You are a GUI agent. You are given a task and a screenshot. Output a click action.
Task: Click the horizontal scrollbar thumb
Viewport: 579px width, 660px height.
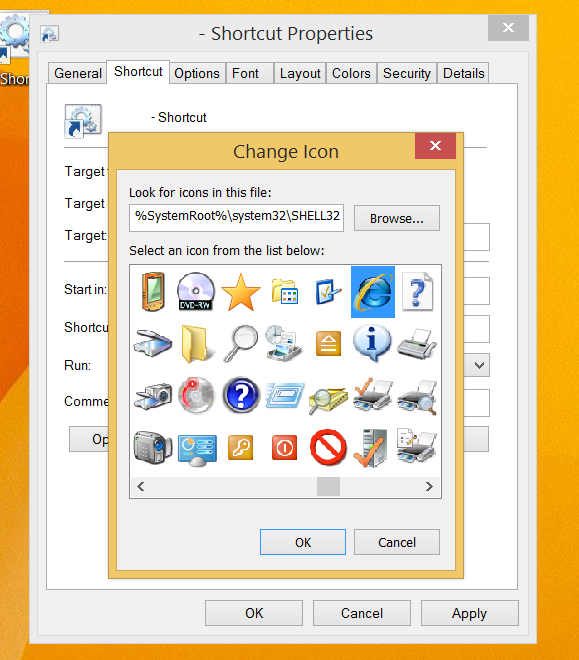(x=328, y=487)
